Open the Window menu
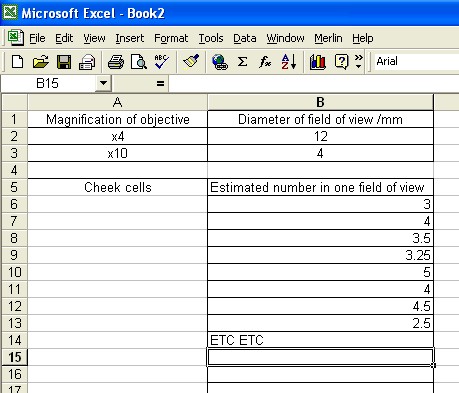 [x=285, y=38]
